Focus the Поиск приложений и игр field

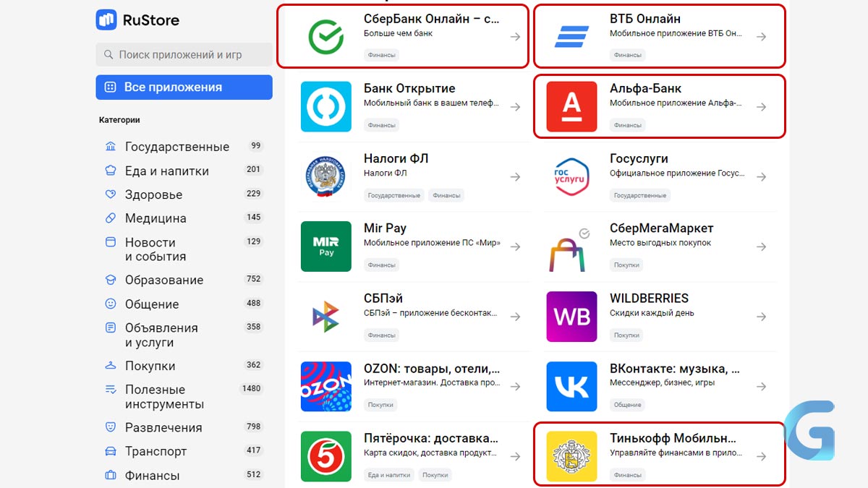click(x=184, y=54)
